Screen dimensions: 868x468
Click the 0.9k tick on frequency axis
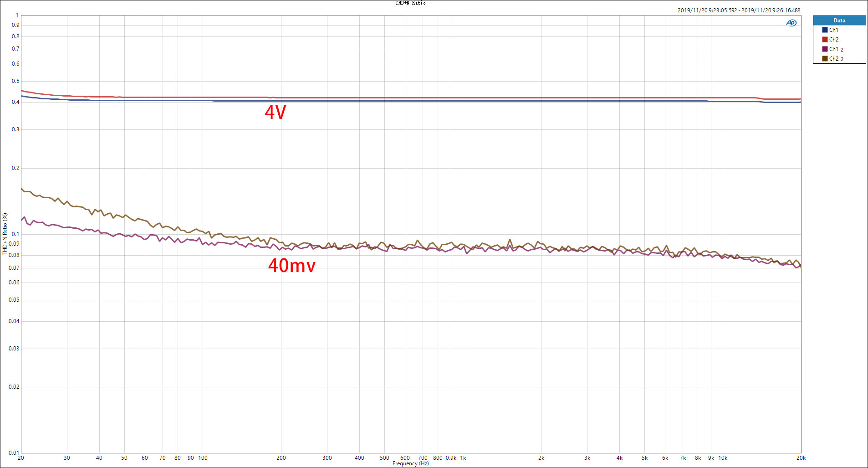451,458
